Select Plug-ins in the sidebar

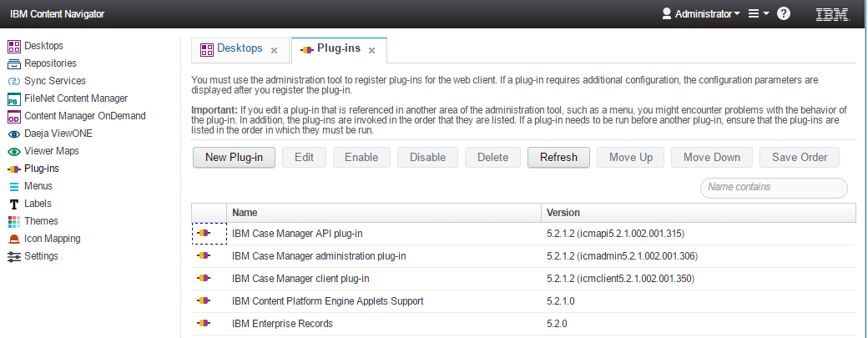tap(42, 169)
